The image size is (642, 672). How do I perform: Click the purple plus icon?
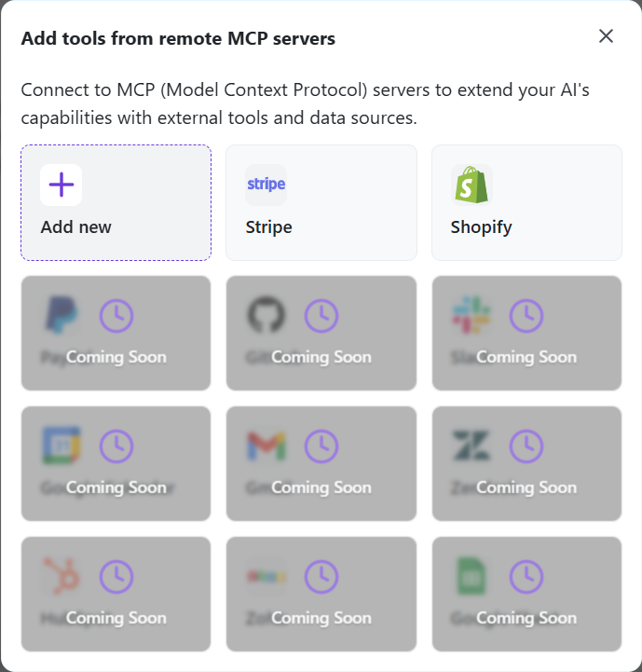click(x=61, y=185)
